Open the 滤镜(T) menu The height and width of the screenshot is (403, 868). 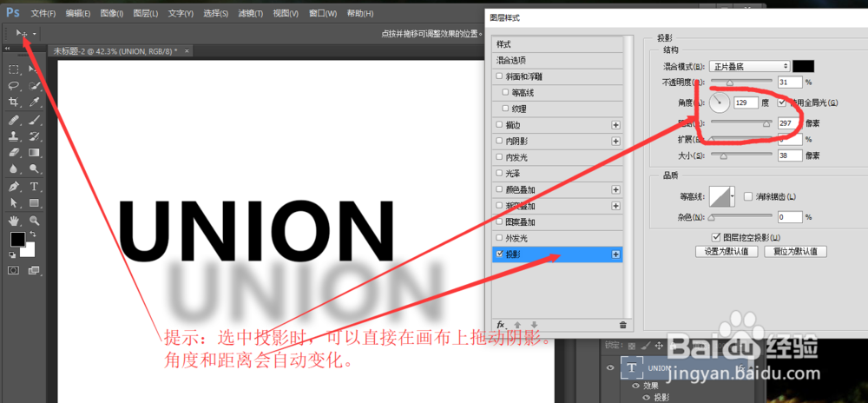(250, 13)
